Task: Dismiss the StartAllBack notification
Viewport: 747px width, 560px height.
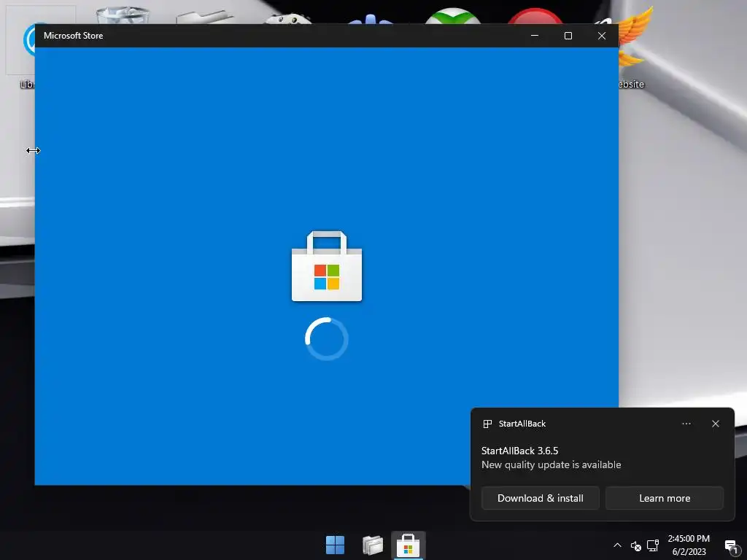Action: 715,424
